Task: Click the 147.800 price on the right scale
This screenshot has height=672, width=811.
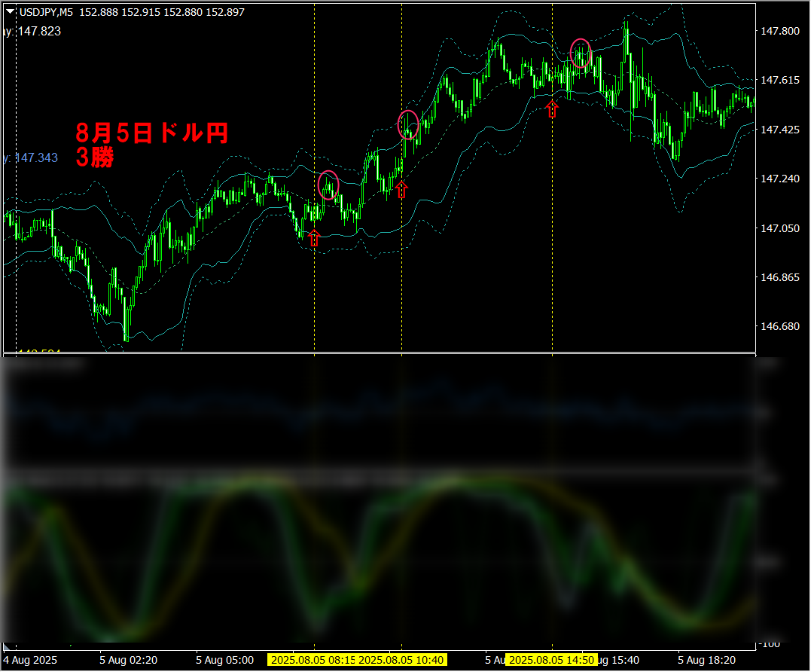Action: click(x=780, y=31)
